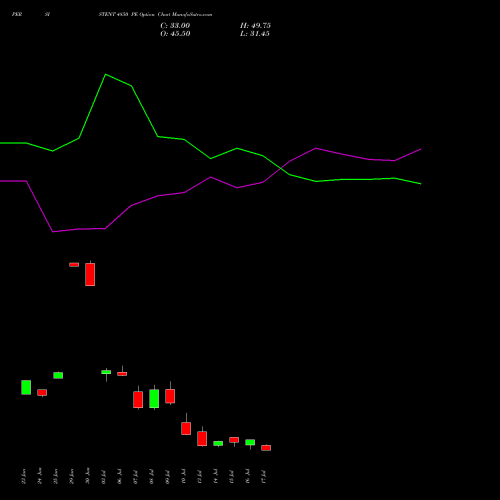
Task: Click the close value C: 33.00
Action: point(175,26)
